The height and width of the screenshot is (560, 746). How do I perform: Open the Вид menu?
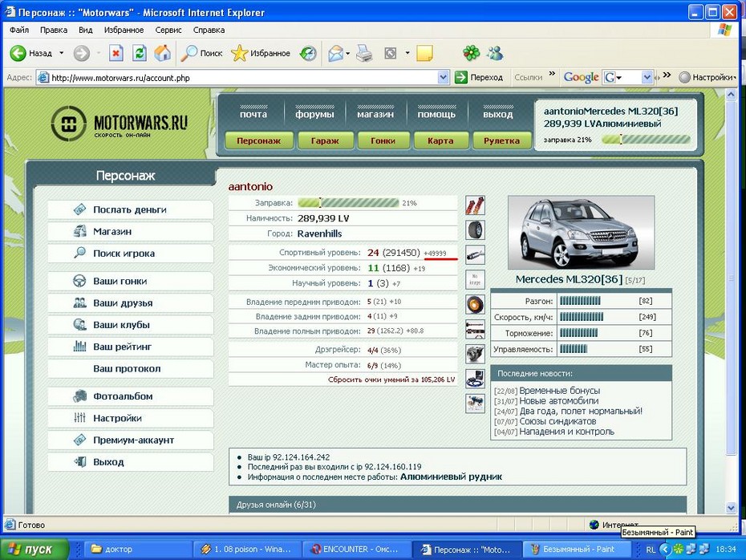(x=86, y=30)
